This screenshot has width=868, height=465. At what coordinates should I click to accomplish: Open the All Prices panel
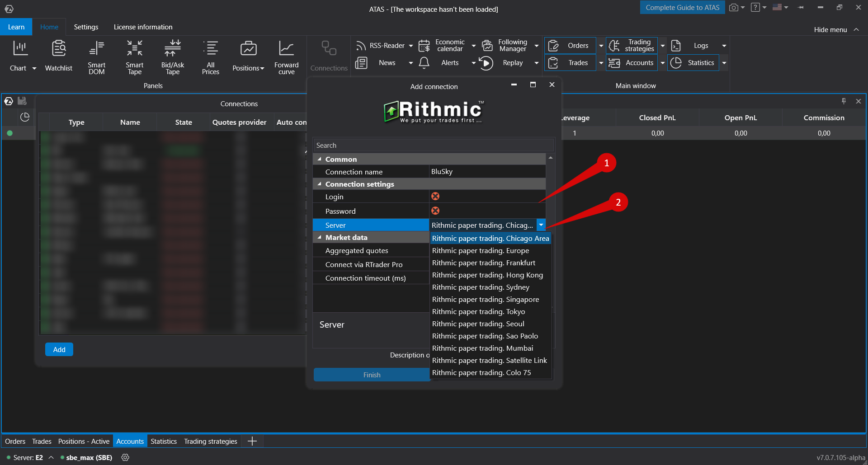click(x=211, y=56)
